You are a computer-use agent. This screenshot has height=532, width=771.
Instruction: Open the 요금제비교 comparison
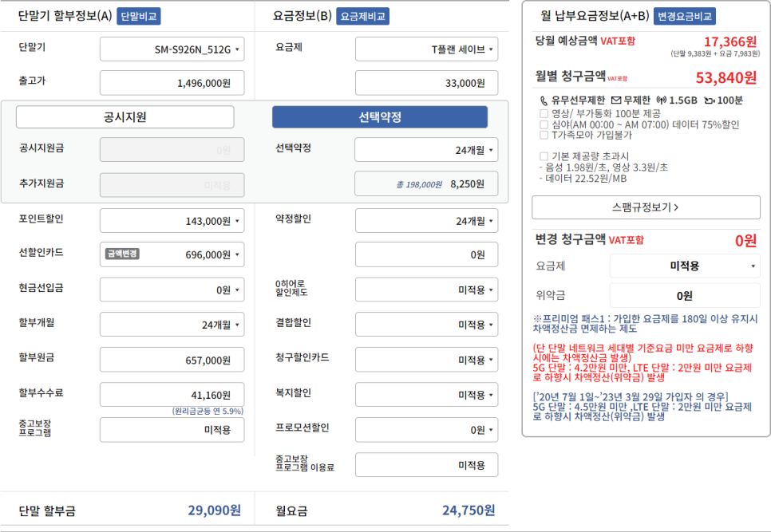pos(363,16)
